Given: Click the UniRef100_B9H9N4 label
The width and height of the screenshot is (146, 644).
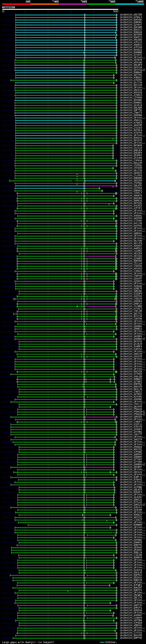Looking at the screenshot, I should [131, 115].
